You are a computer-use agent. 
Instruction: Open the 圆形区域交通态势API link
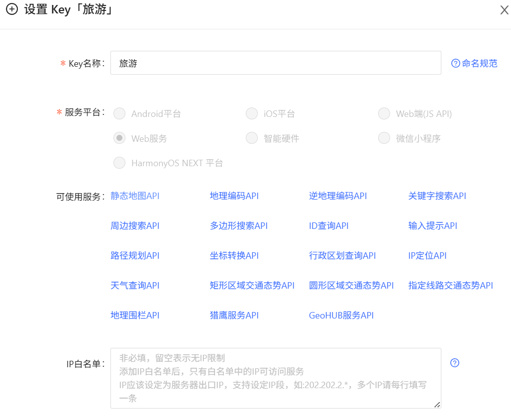tap(351, 286)
